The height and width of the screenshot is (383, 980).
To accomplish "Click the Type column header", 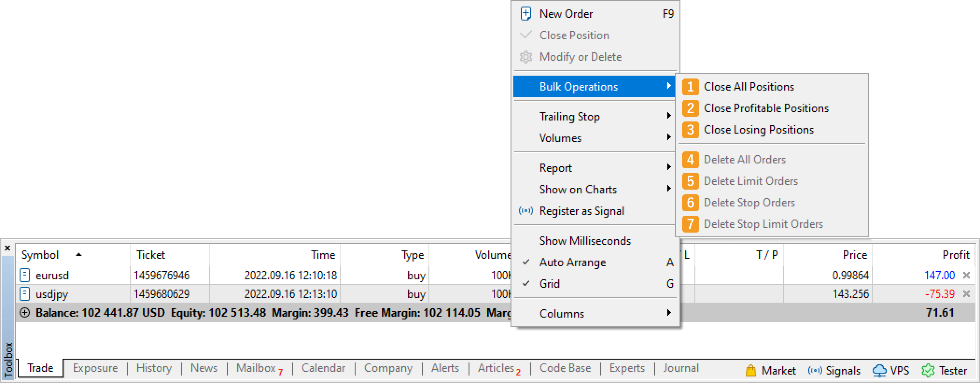I will 385,255.
